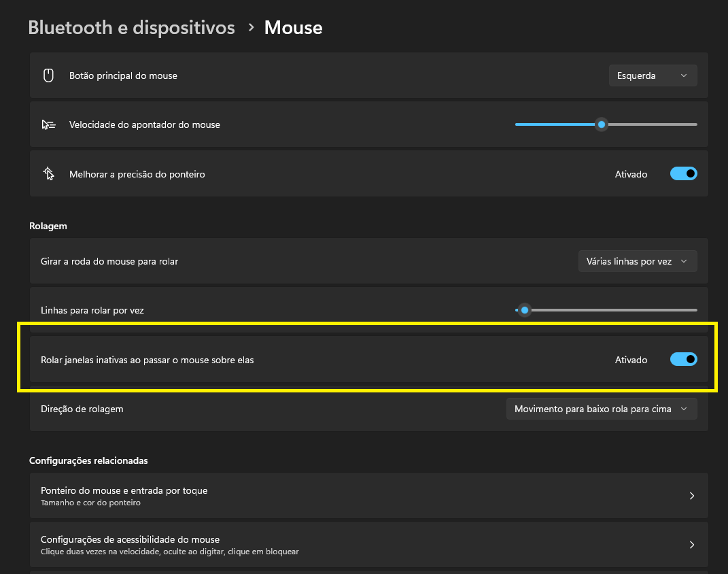Expand the Várias linhas por vez dropdown
The image size is (728, 574).
coord(637,261)
